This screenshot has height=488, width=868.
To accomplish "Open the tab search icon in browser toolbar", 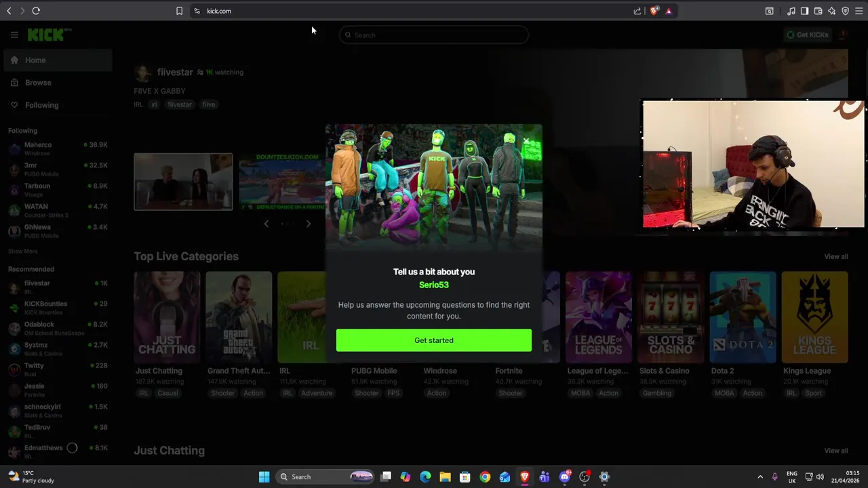I will coord(770,11).
